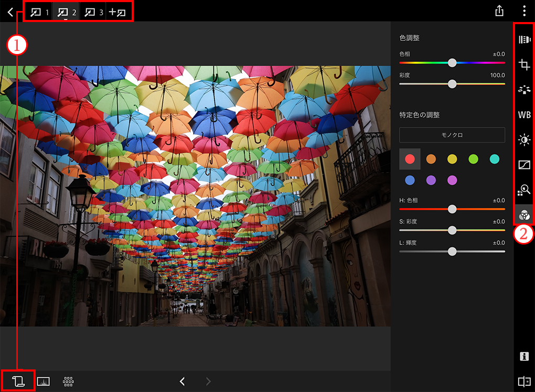Select the crop tool

click(524, 65)
